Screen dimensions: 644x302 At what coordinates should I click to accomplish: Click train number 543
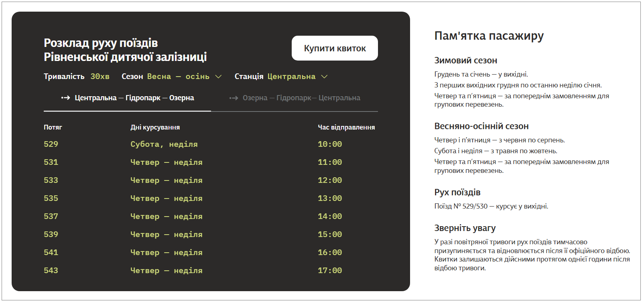point(51,271)
